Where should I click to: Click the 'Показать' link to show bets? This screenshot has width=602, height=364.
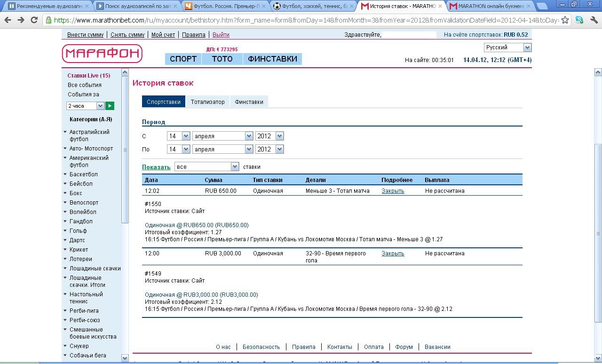pyautogui.click(x=156, y=167)
